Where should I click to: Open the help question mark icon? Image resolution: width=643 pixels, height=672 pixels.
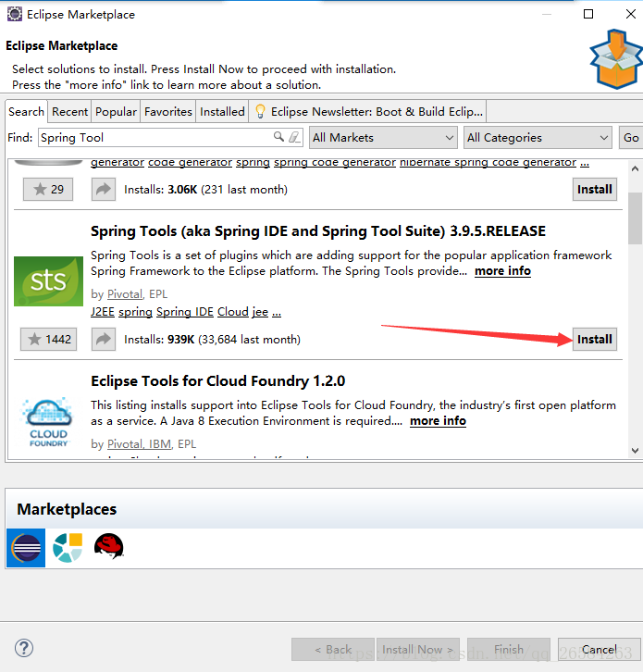pyautogui.click(x=24, y=648)
